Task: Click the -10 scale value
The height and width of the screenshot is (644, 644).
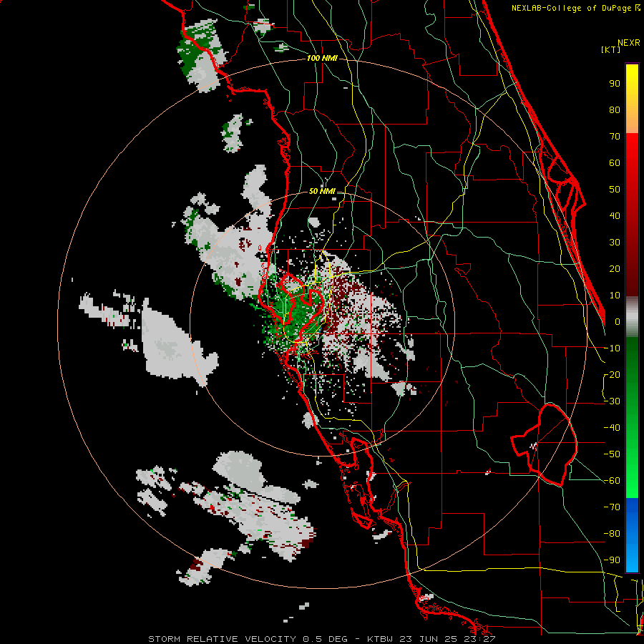Action: pos(613,348)
